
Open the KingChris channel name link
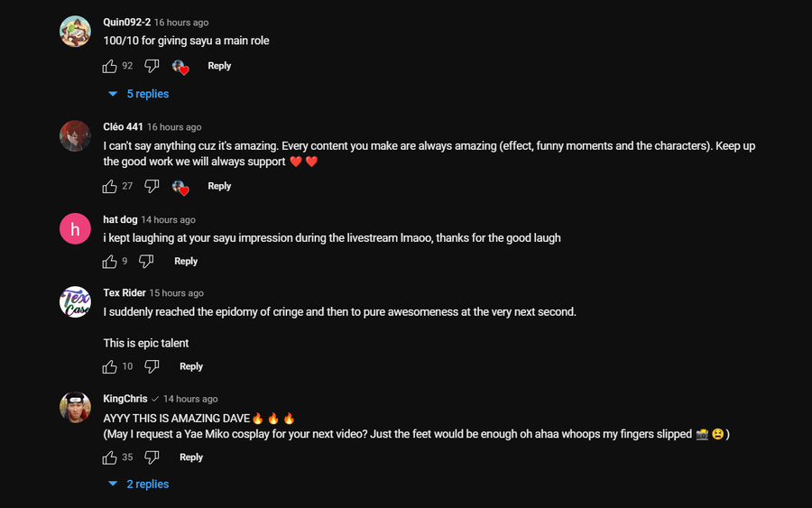[x=125, y=399]
